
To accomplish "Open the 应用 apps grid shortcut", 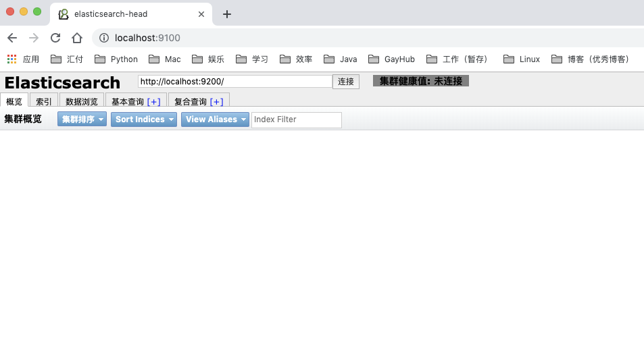I will click(23, 59).
